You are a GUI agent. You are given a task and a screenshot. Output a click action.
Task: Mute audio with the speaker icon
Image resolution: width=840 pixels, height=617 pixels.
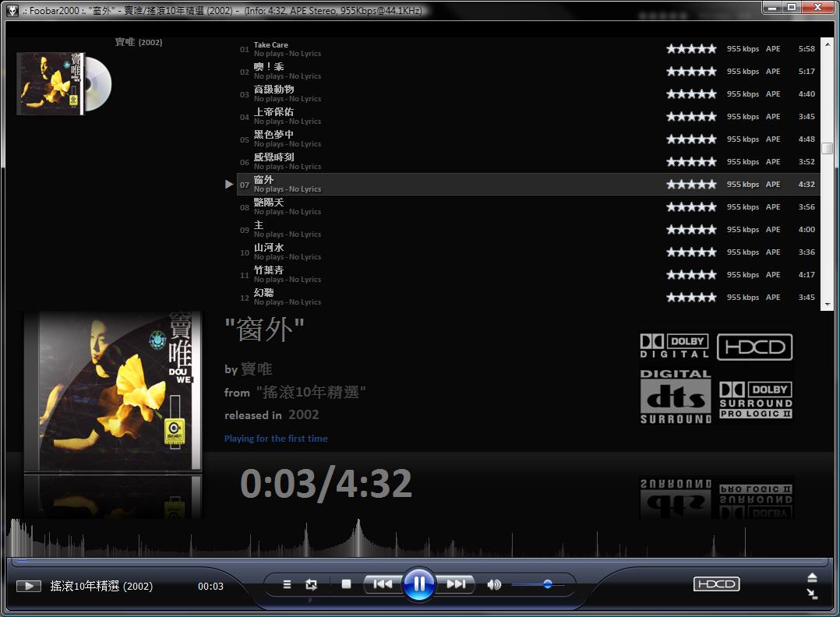tap(494, 584)
